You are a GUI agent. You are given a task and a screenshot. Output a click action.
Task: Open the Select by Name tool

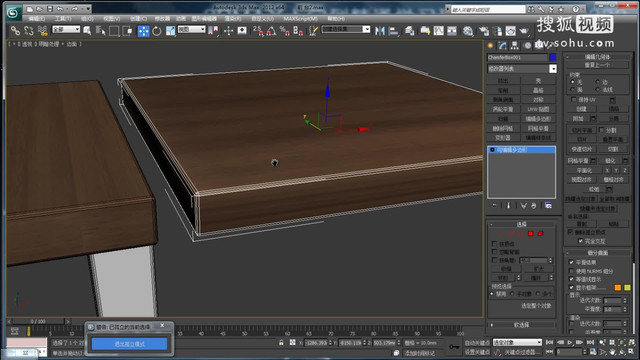pyautogui.click(x=100, y=31)
